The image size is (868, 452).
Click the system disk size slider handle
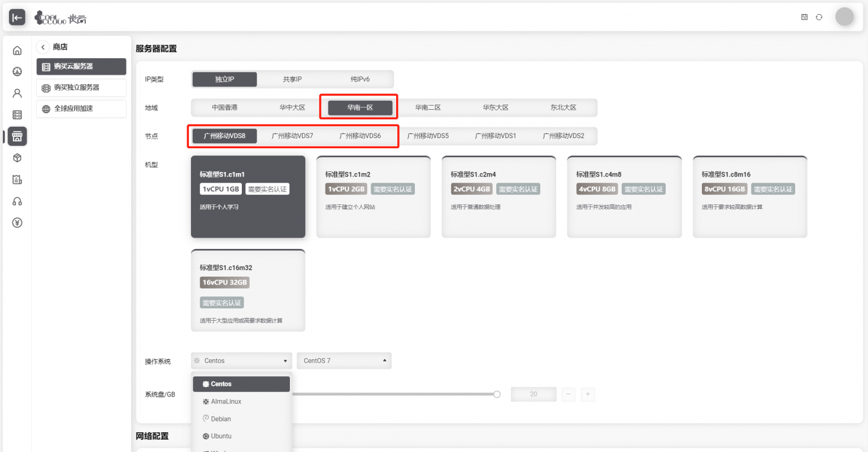tap(497, 394)
